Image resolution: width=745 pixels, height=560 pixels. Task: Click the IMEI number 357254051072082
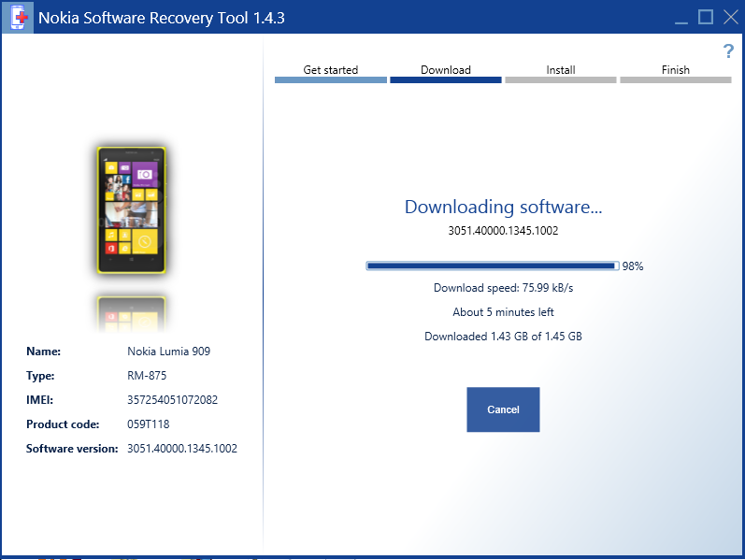coord(173,400)
